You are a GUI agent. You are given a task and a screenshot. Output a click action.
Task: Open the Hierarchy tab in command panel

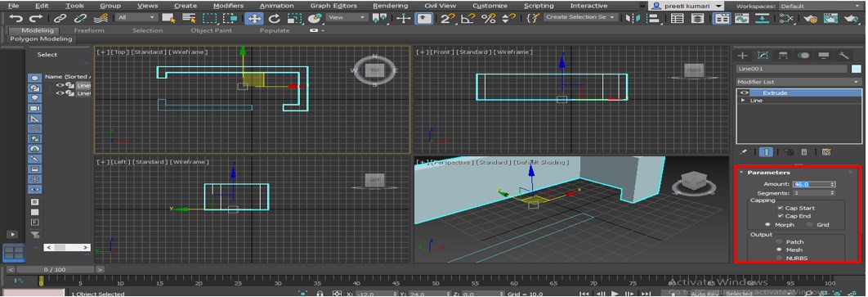coord(783,56)
